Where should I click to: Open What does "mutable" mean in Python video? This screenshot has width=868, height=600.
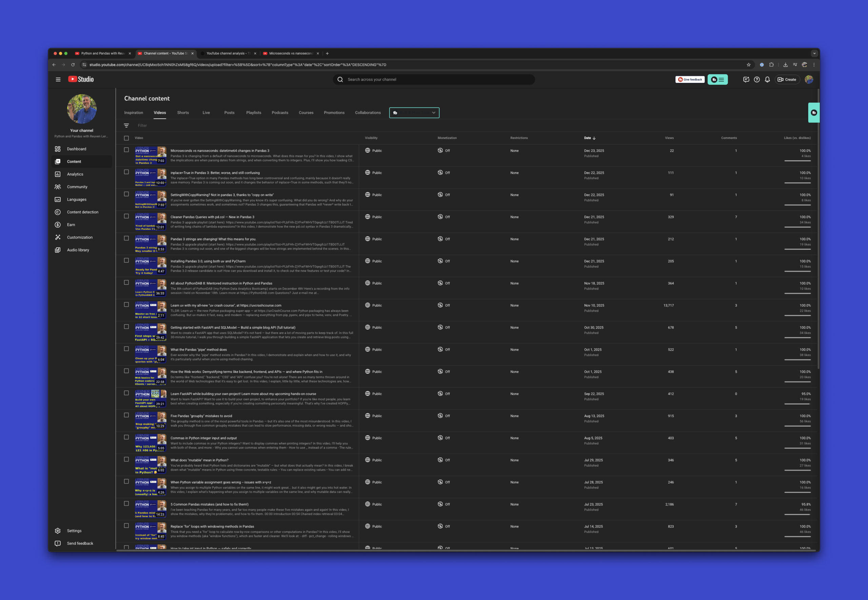coord(199,460)
